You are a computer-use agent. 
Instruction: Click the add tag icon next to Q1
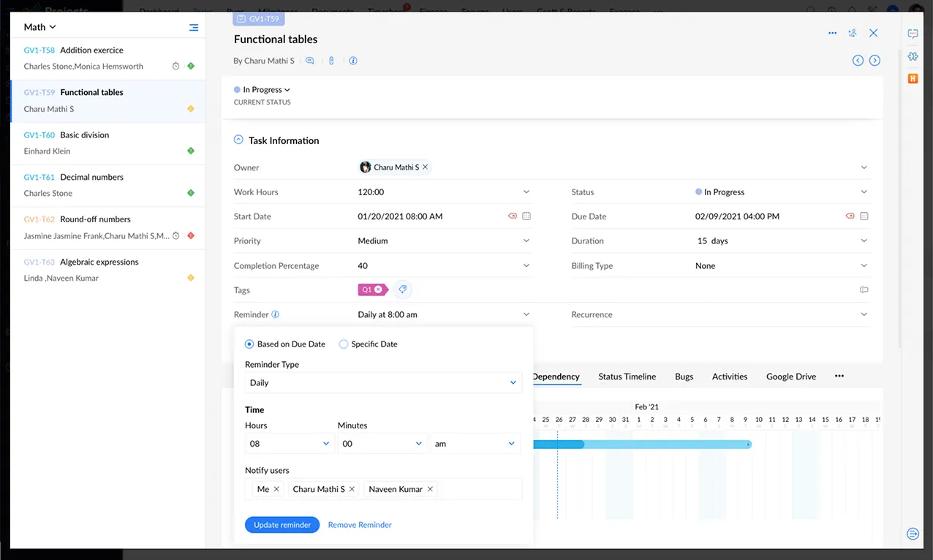[401, 290]
